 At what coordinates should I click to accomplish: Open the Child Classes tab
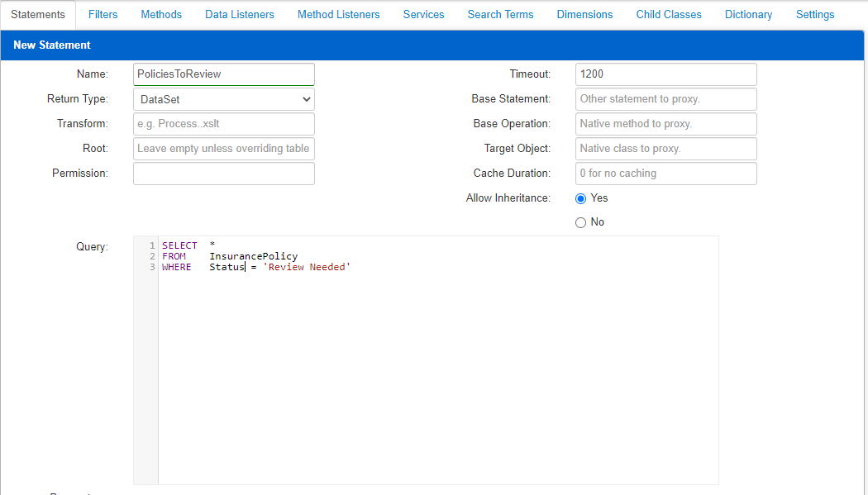669,15
